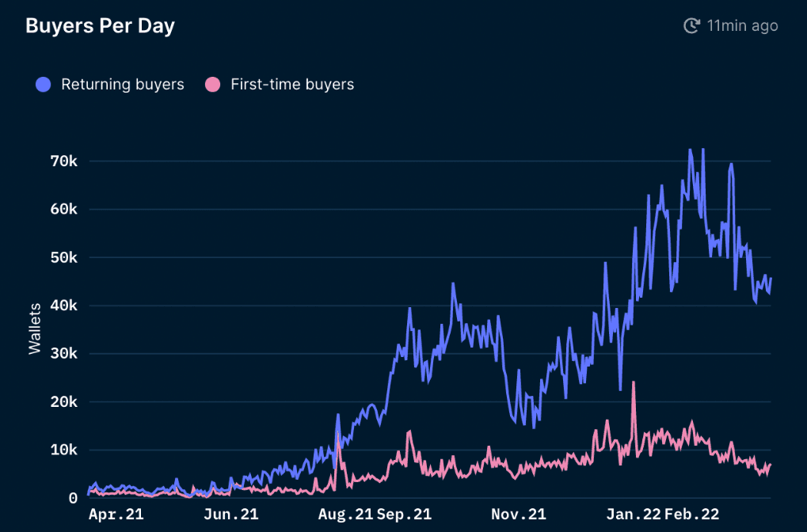Click the Feb.22 x-axis label
This screenshot has height=532, width=807.
691,515
